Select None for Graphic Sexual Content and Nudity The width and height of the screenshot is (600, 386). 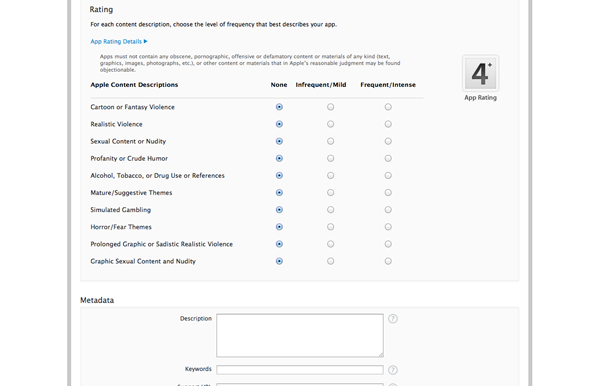(279, 261)
